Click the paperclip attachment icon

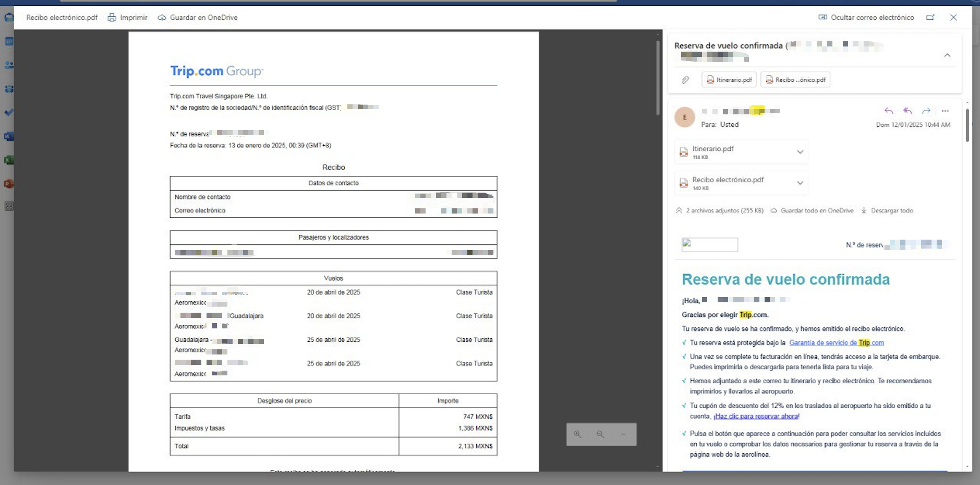point(685,80)
